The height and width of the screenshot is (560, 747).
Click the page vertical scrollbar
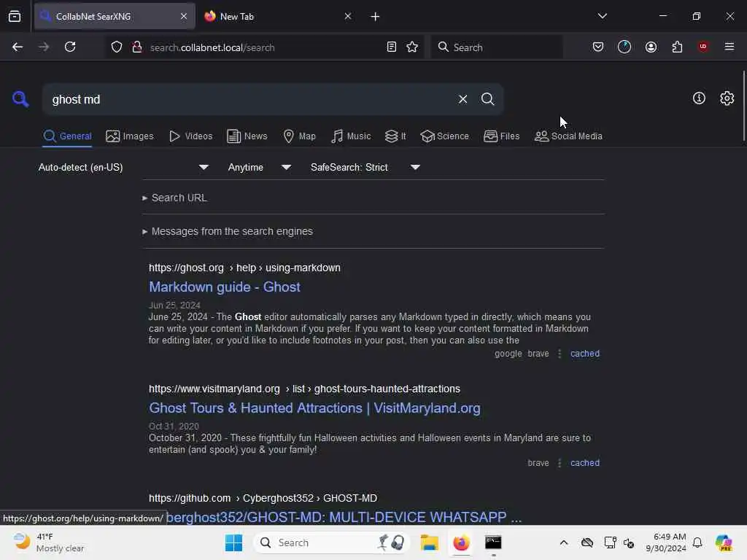click(x=743, y=106)
